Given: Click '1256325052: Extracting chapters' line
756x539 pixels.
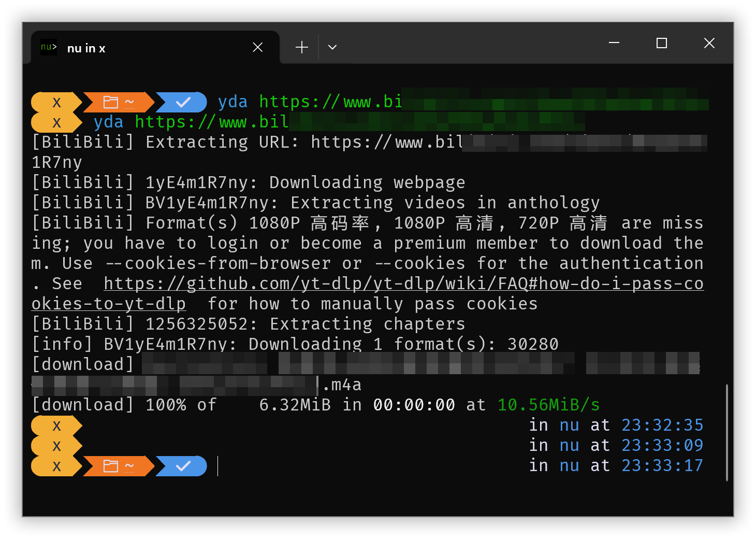Looking at the screenshot, I should pos(305,324).
